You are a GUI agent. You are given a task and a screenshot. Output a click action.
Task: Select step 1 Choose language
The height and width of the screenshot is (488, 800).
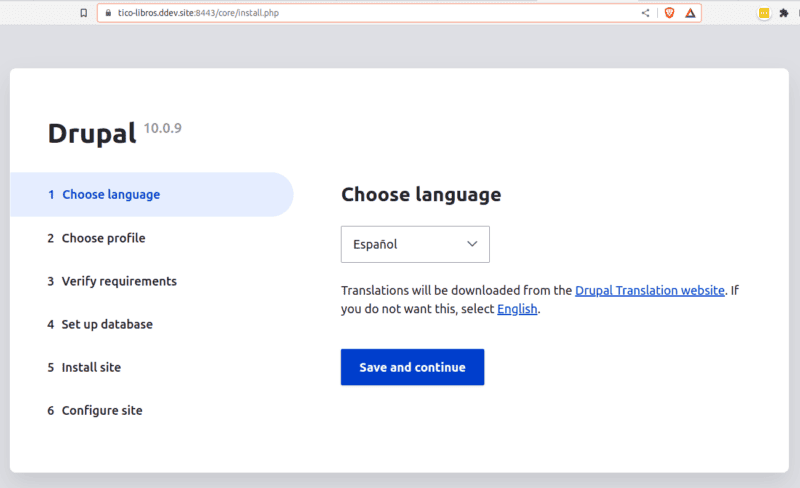(x=152, y=194)
